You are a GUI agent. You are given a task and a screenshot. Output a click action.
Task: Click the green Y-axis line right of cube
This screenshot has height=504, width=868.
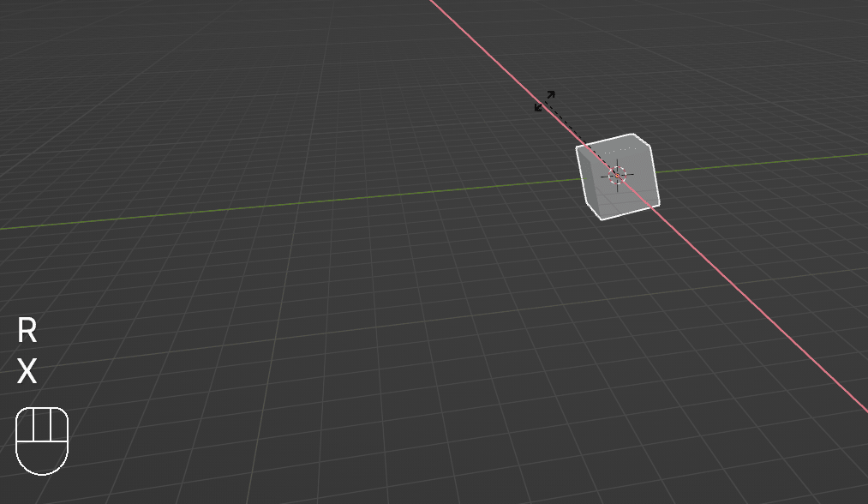771,163
